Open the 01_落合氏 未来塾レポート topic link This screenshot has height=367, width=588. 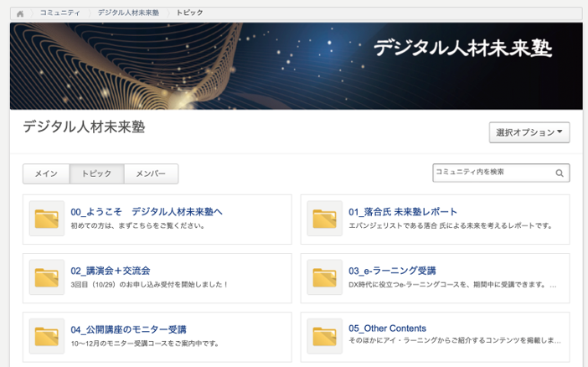pyautogui.click(x=403, y=212)
